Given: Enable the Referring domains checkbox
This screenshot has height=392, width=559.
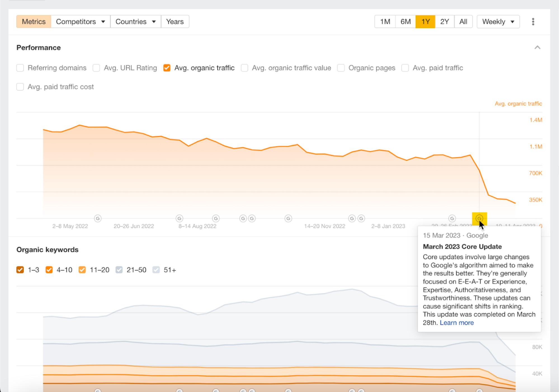Looking at the screenshot, I should click(20, 68).
